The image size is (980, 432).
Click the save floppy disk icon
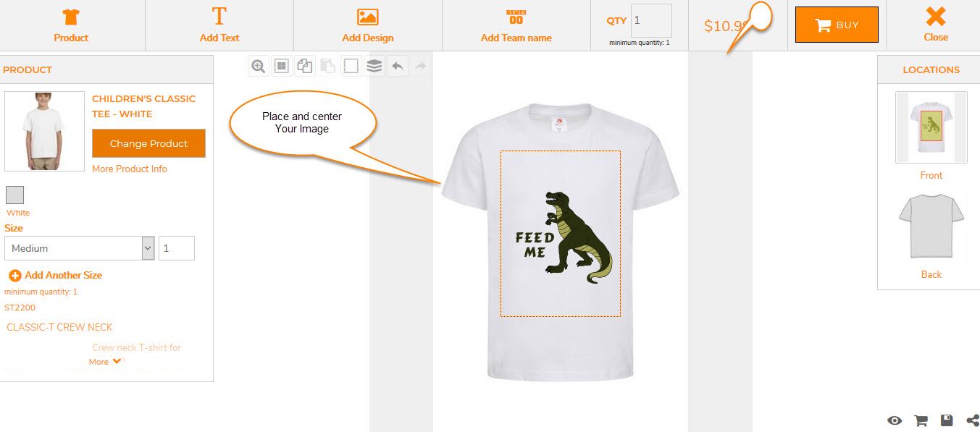pos(947,420)
